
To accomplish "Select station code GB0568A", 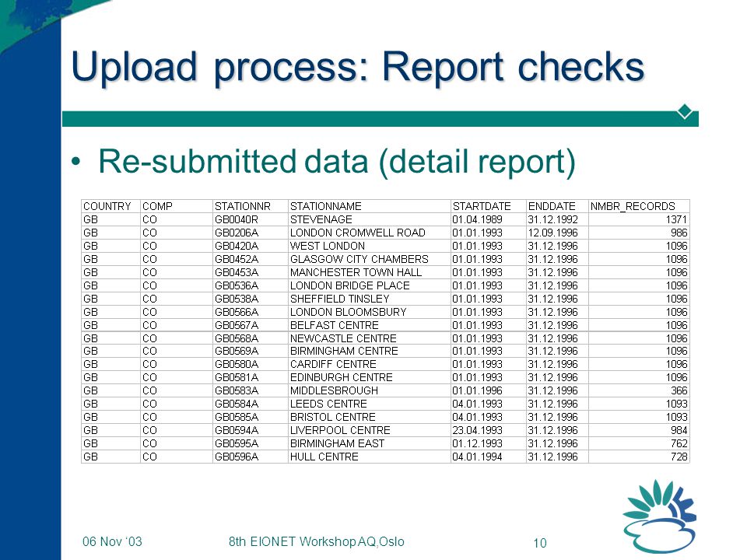I will [x=237, y=338].
